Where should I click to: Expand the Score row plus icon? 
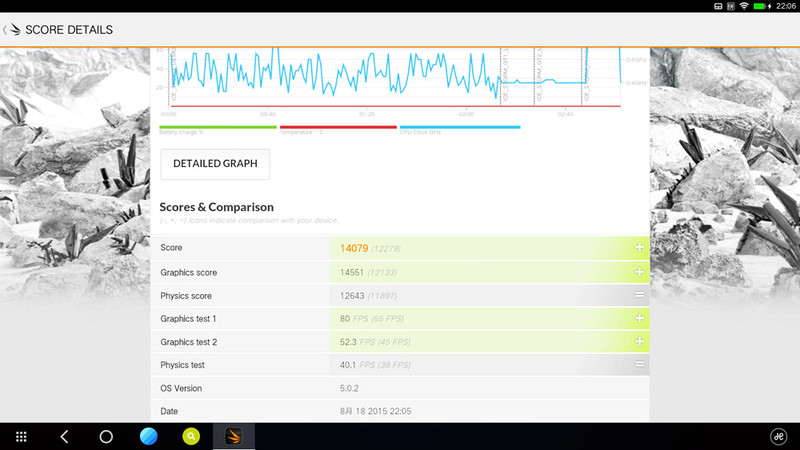click(639, 247)
